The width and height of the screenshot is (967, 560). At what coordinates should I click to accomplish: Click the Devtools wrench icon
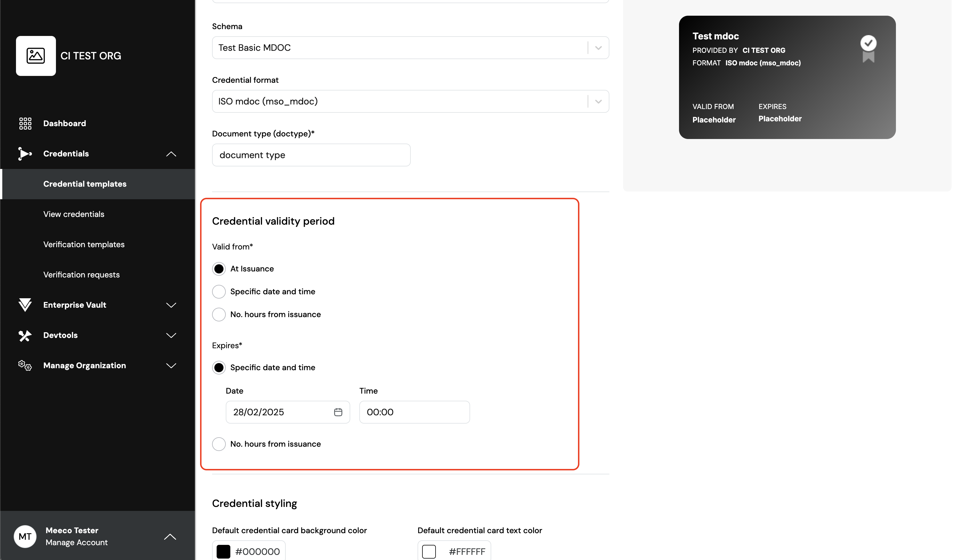click(25, 335)
